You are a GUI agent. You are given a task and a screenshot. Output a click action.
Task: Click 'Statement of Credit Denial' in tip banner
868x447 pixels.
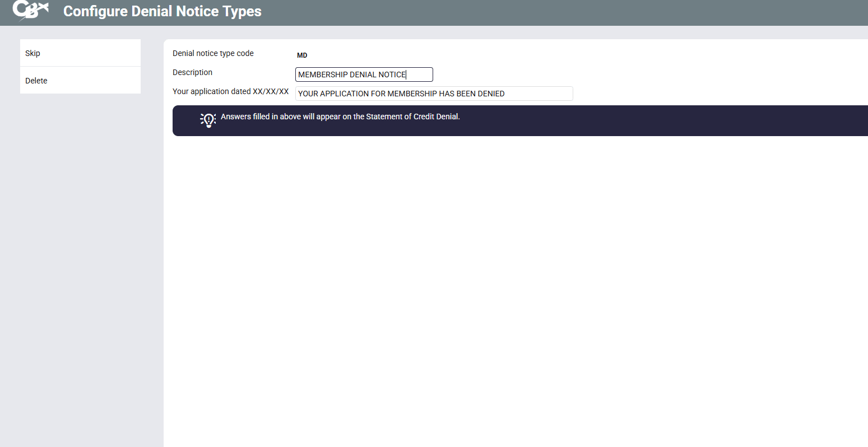click(x=412, y=117)
